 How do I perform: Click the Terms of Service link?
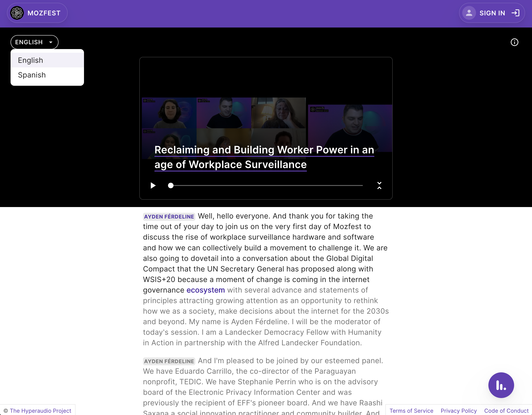click(x=411, y=410)
